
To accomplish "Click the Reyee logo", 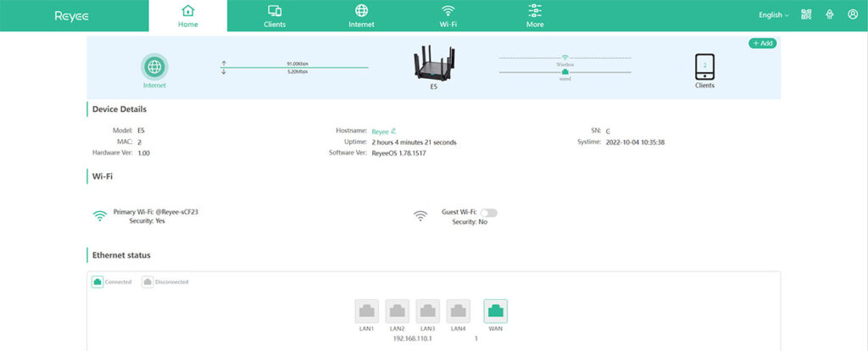I will pyautogui.click(x=72, y=16).
